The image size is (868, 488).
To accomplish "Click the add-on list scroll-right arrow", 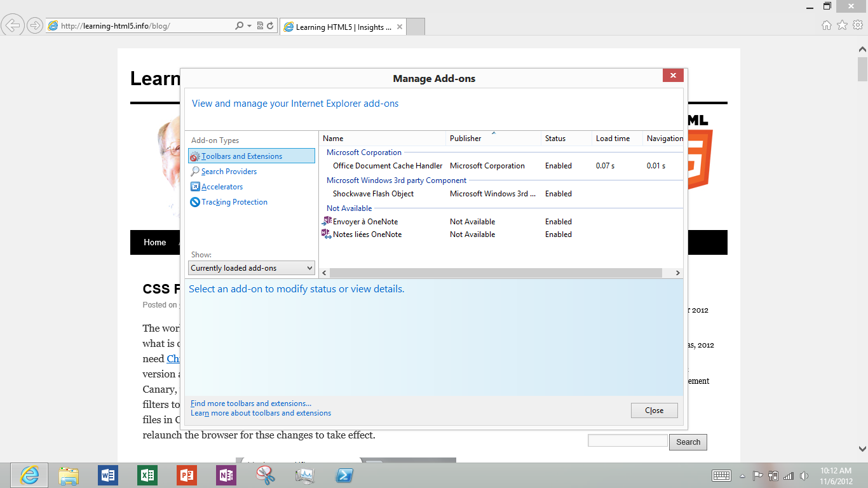I will click(x=678, y=273).
